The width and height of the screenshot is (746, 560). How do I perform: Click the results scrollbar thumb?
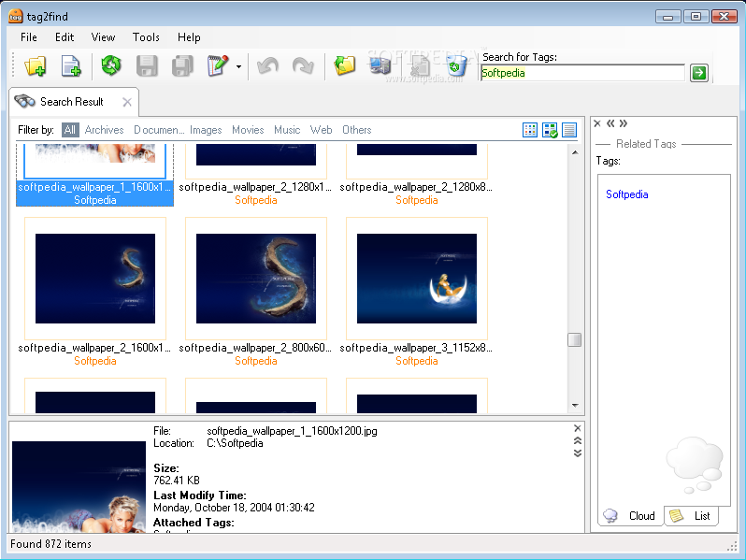[575, 339]
